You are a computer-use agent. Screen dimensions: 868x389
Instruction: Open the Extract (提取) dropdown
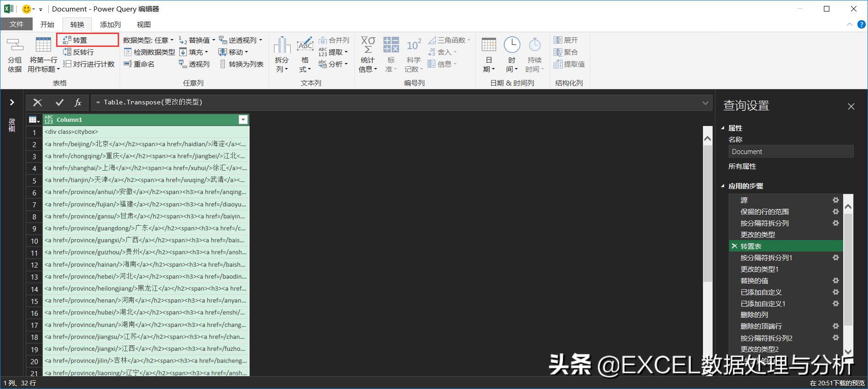coord(333,52)
